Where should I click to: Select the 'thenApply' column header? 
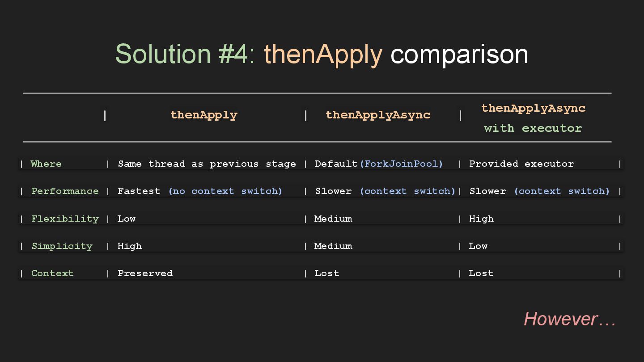204,115
